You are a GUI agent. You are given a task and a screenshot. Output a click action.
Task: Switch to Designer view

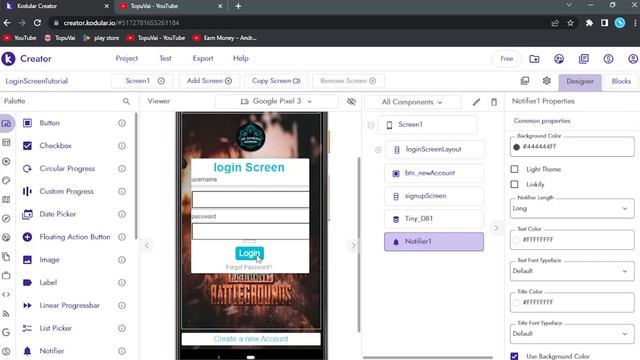tap(580, 82)
